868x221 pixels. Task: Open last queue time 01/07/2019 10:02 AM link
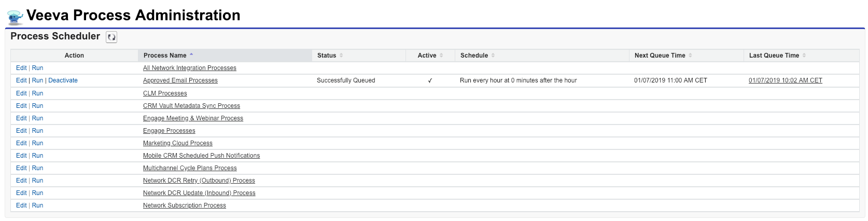[785, 80]
